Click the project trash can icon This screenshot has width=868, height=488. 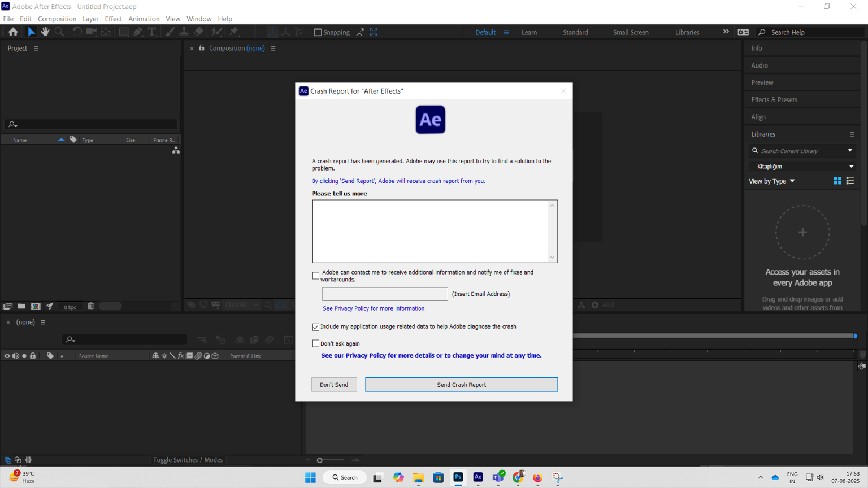90,306
